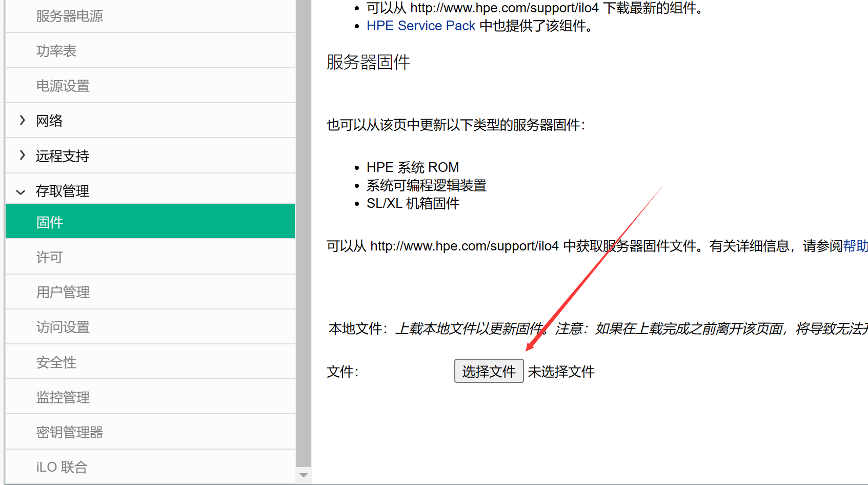Click the down chevron icon beside 存取管理

click(x=21, y=191)
